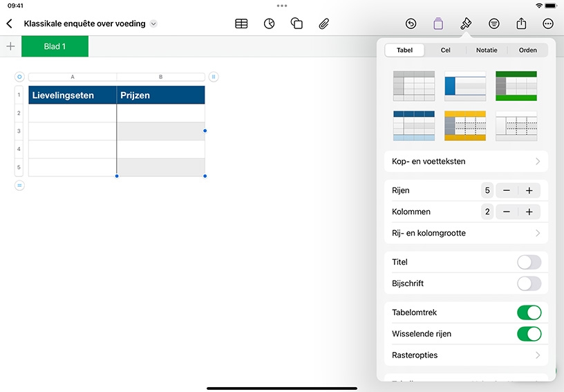This screenshot has height=392, width=564.
Task: Open the more options ellipsis menu
Action: pyautogui.click(x=548, y=24)
